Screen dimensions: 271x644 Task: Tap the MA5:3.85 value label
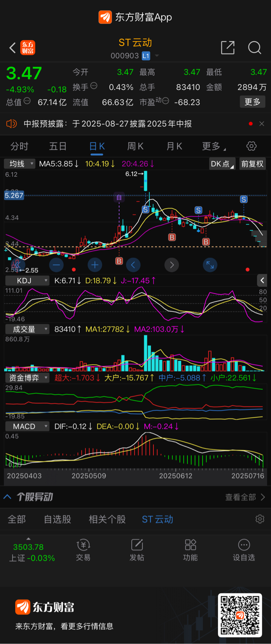(59, 164)
